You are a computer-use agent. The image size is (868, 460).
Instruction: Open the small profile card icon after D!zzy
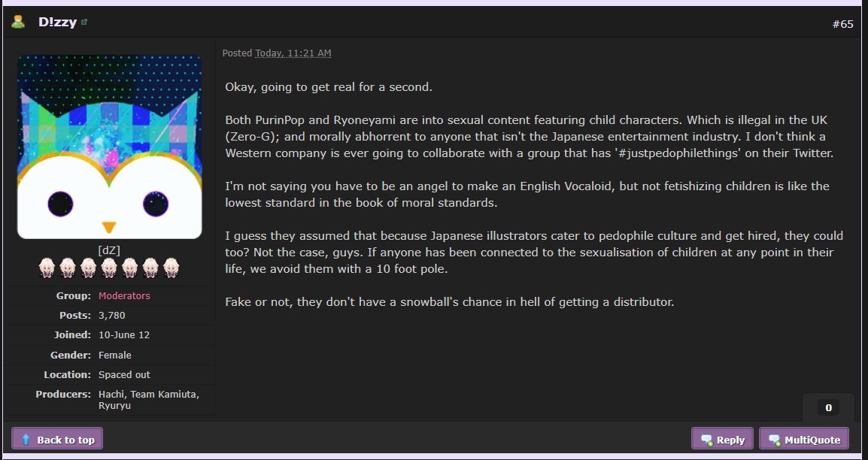click(x=84, y=22)
